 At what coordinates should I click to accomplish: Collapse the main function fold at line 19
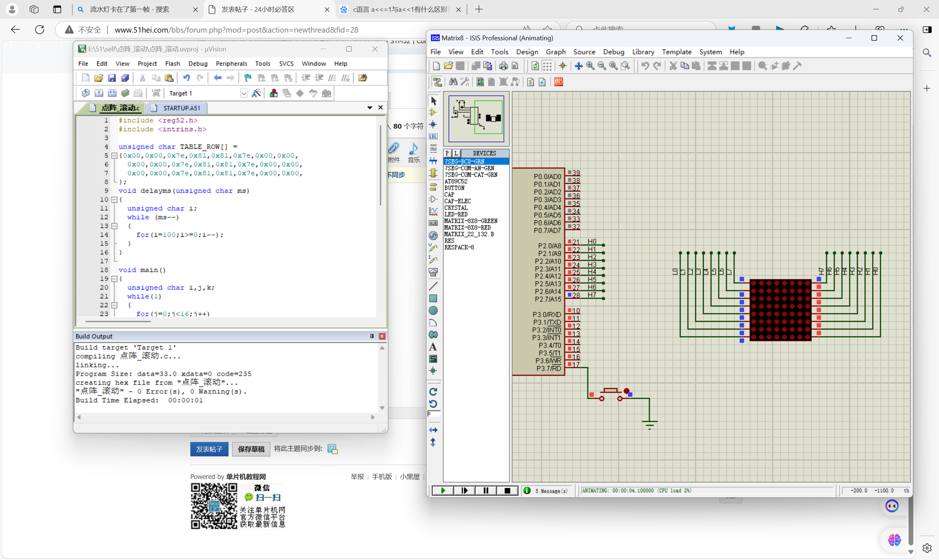click(114, 279)
